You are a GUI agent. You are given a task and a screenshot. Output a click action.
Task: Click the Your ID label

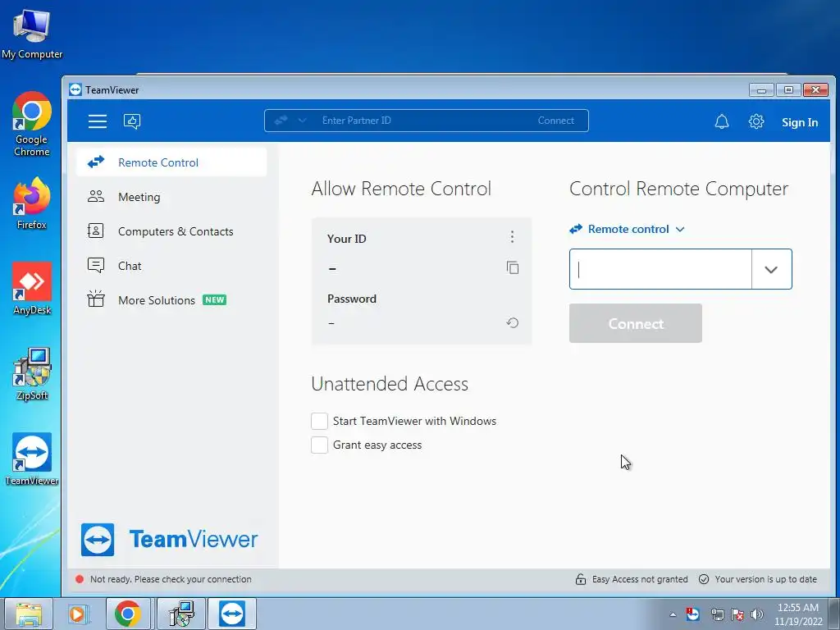(347, 239)
